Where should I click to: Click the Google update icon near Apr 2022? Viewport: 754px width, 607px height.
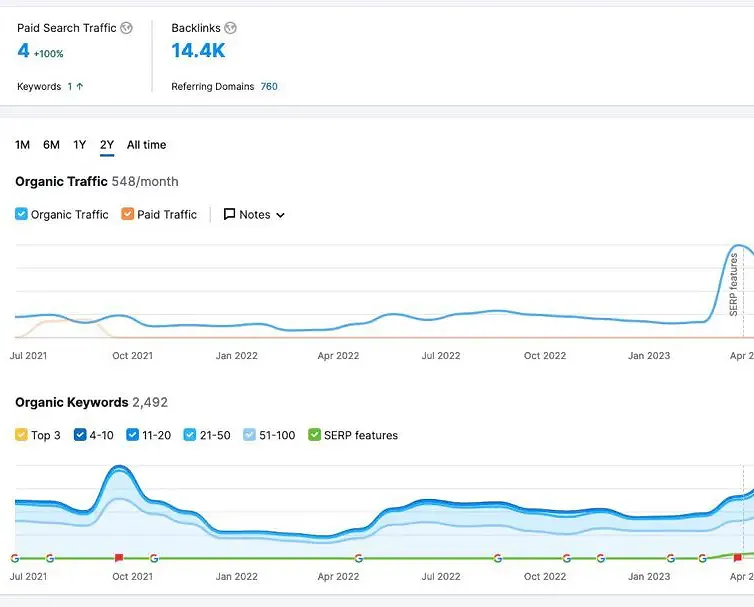pos(358,558)
